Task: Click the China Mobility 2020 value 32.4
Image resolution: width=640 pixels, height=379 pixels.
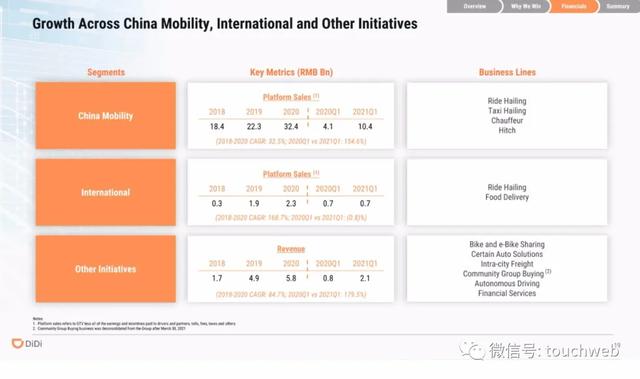Action: (291, 126)
